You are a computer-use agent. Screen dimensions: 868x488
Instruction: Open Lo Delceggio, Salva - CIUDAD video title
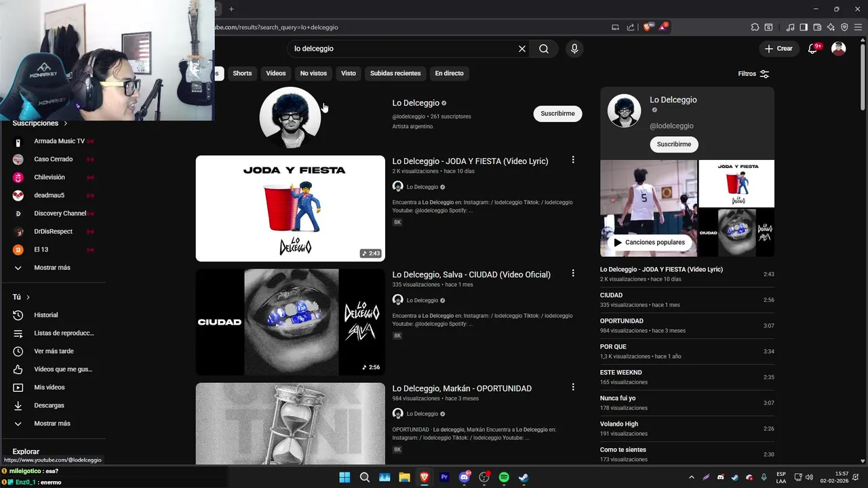click(471, 274)
